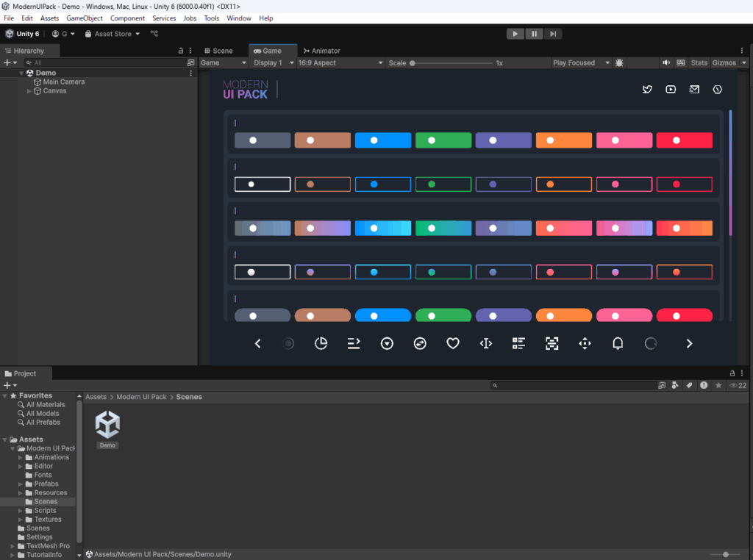Open the 16:9 Aspect dropdown
Screen dimensions: 753x560
coord(340,63)
